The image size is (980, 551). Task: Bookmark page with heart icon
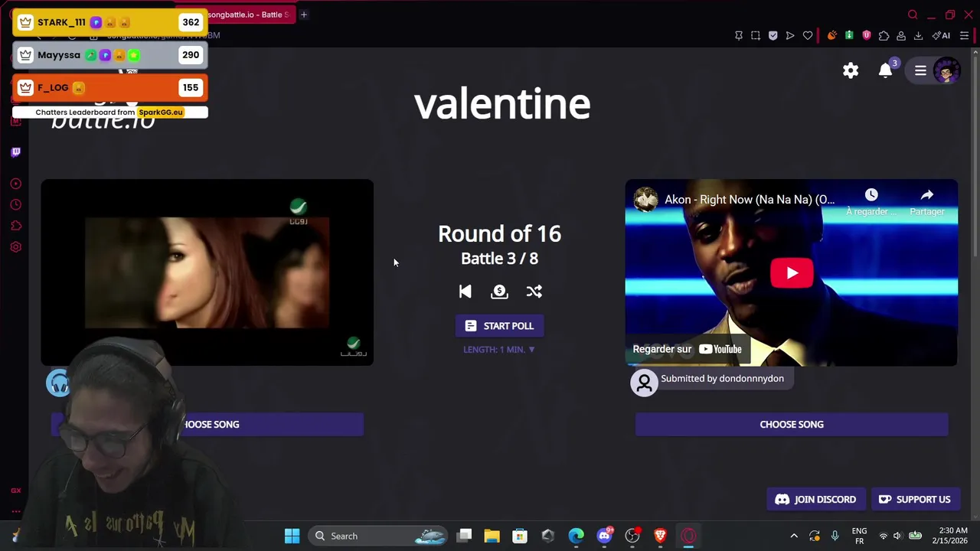808,35
